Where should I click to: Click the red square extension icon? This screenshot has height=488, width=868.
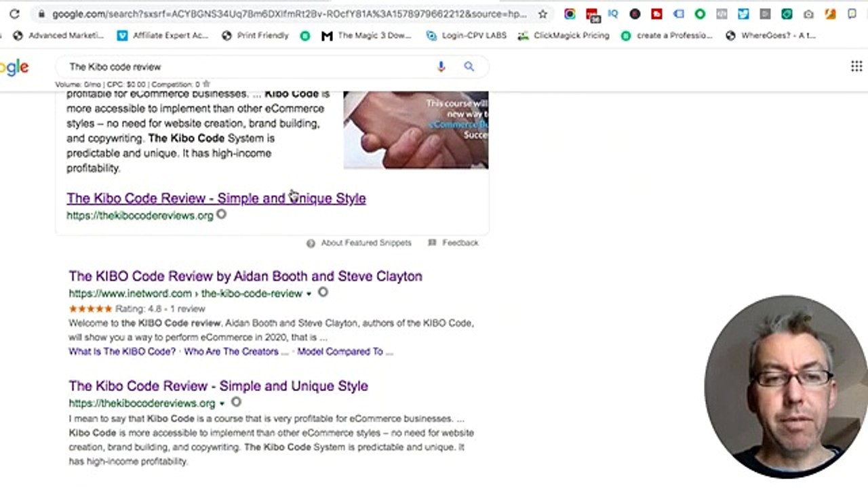tap(656, 14)
